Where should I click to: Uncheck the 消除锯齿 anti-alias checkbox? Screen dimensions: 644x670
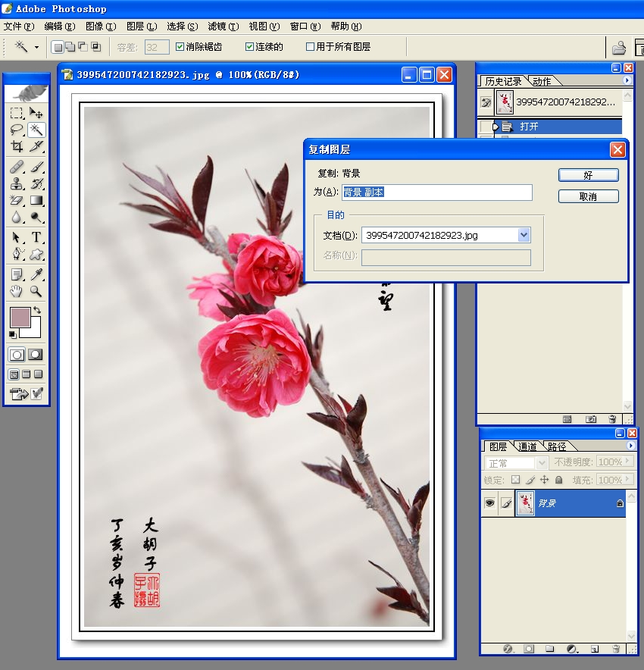click(180, 47)
